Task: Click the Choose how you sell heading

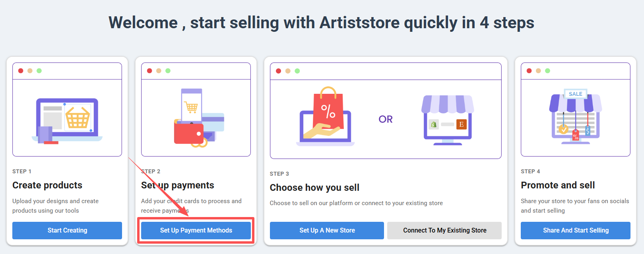Action: click(x=314, y=188)
